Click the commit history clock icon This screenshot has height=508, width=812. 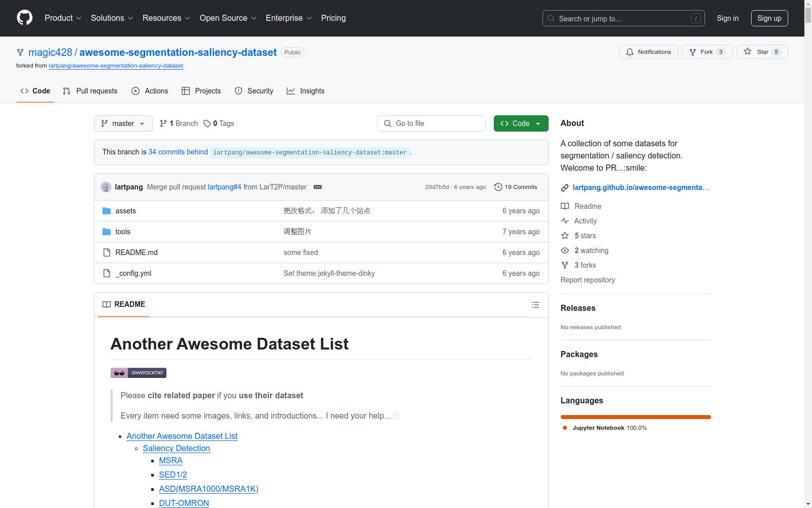[498, 187]
